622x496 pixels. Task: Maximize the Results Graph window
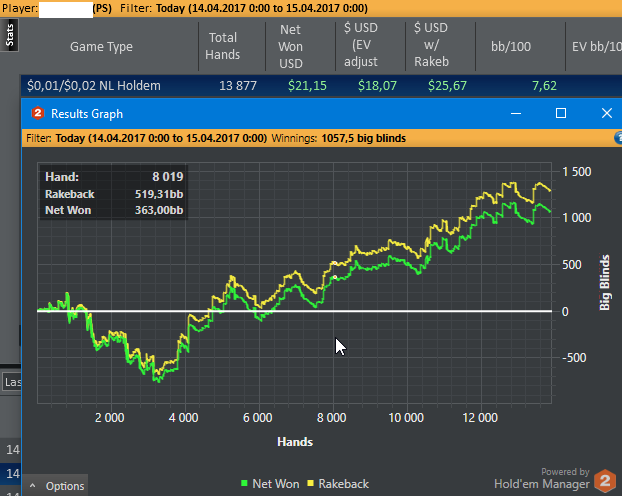click(561, 113)
